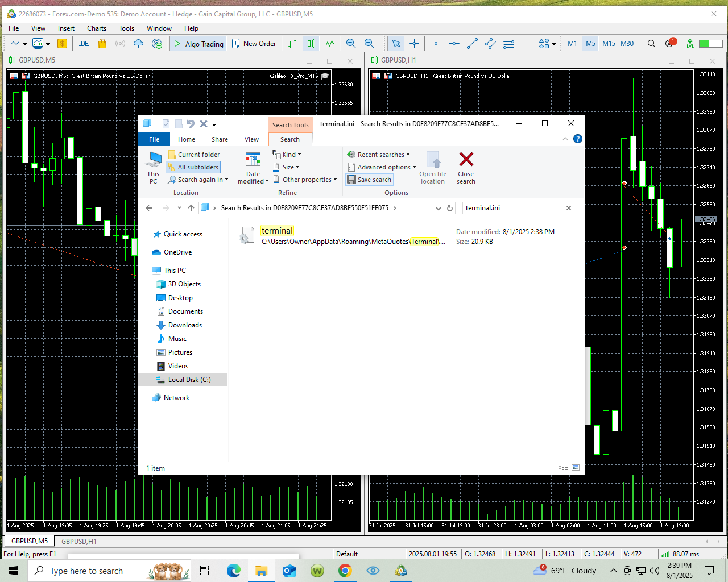Switch to the GBPUSD,H1 chart tab
The width and height of the screenshot is (728, 582).
pyautogui.click(x=78, y=541)
